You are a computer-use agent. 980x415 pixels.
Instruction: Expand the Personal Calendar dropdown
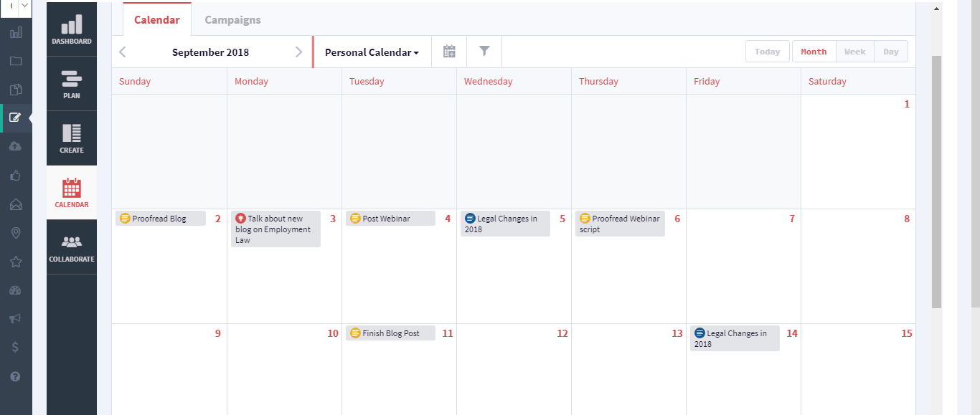pyautogui.click(x=372, y=52)
